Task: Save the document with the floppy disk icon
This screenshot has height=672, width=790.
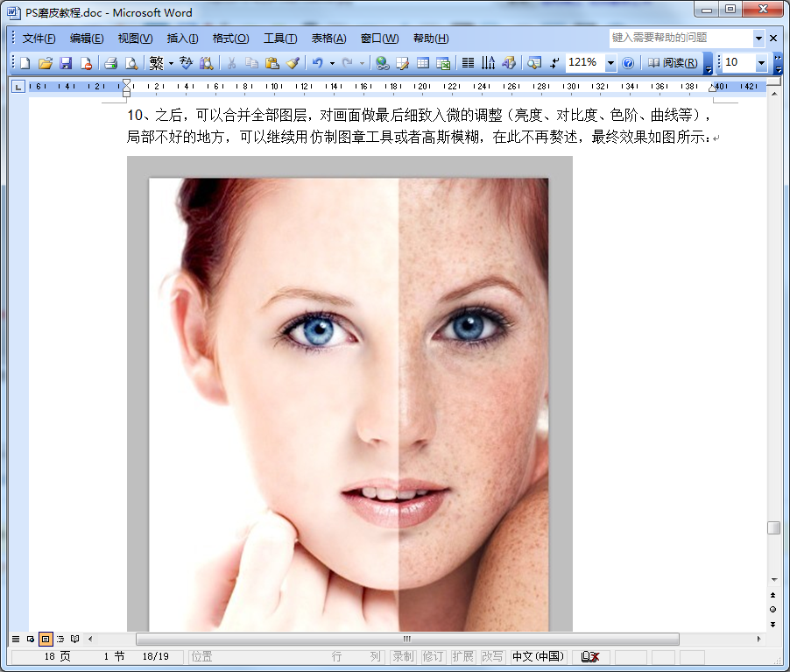Action: [66, 63]
